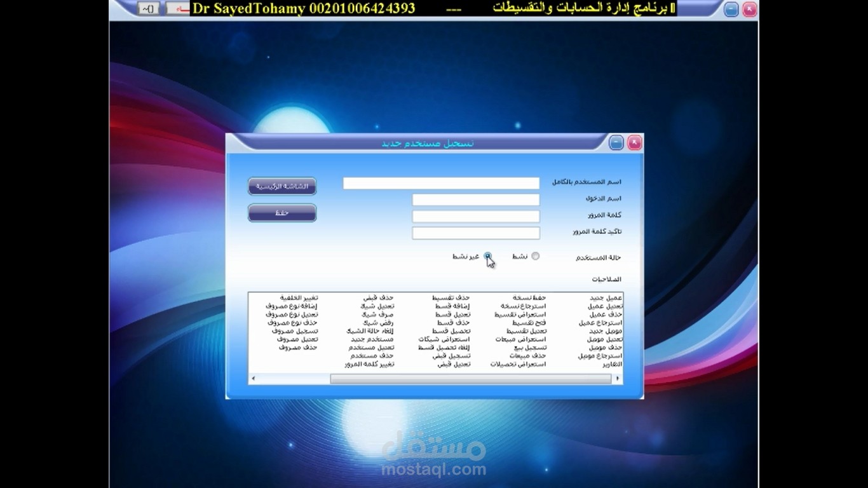Select permission حذف قسط
Image resolution: width=868 pixels, height=488 pixels.
click(x=455, y=323)
